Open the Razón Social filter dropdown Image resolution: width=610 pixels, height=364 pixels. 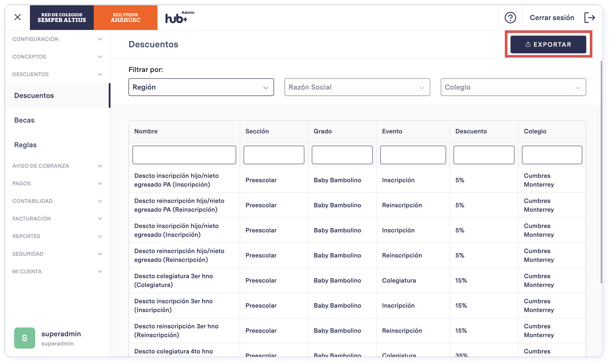(357, 87)
